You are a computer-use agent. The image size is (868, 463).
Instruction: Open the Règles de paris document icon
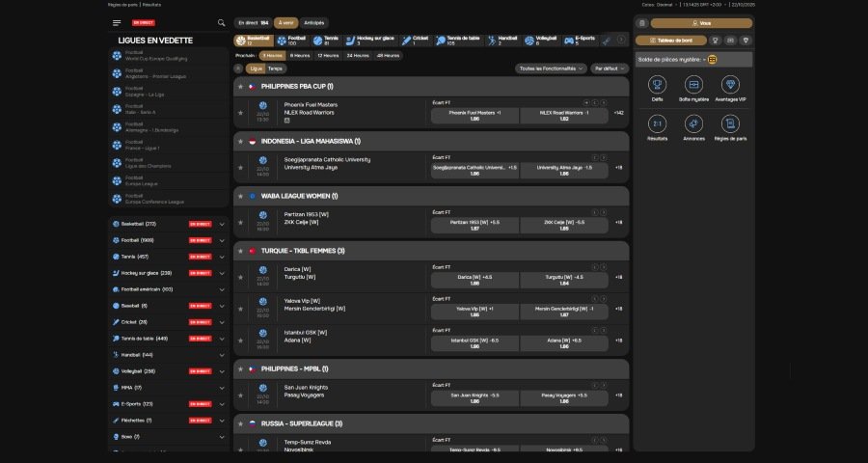(730, 123)
